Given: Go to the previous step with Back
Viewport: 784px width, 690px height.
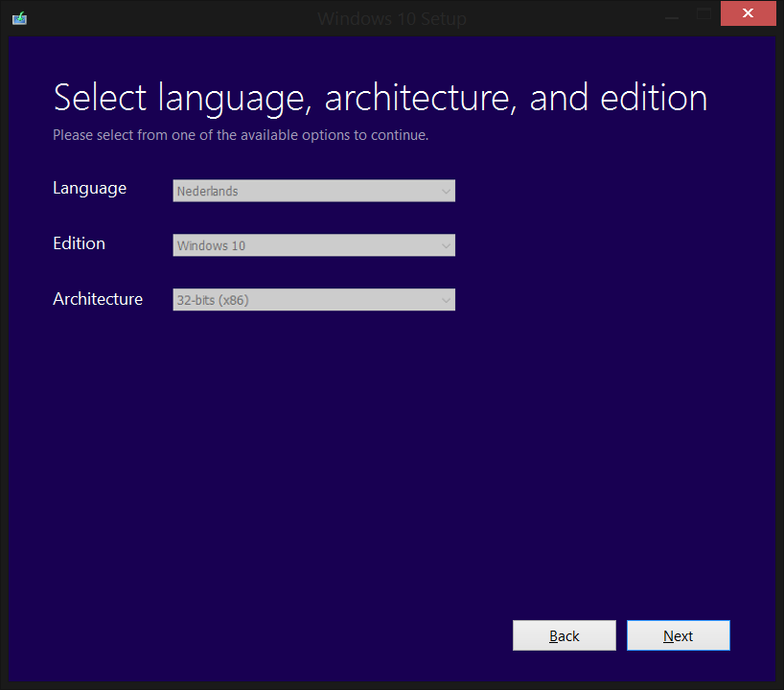Looking at the screenshot, I should click(565, 635).
